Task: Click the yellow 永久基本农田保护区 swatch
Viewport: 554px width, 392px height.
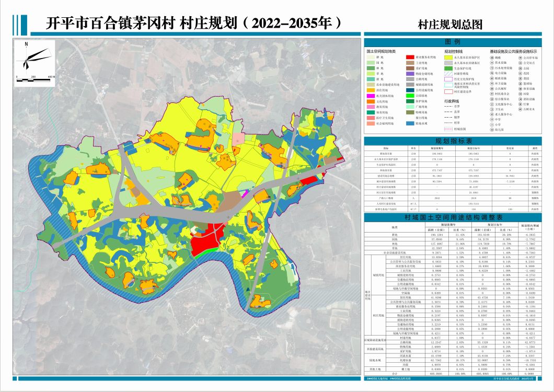Action: pyautogui.click(x=448, y=57)
